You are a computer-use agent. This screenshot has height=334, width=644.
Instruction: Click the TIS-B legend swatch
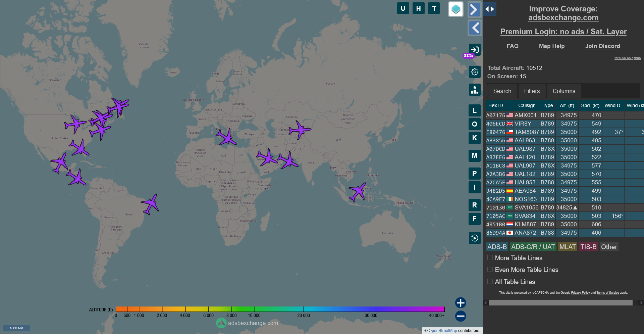tap(588, 247)
